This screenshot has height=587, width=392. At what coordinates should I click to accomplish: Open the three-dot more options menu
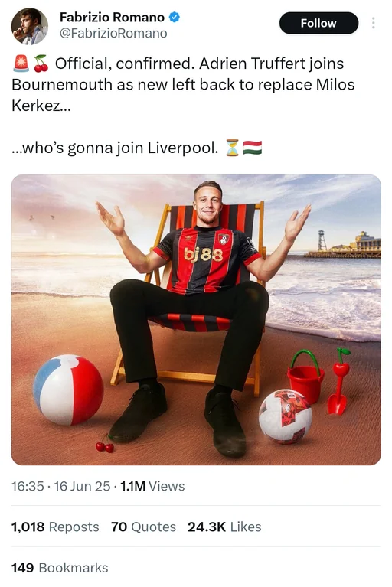(x=373, y=23)
